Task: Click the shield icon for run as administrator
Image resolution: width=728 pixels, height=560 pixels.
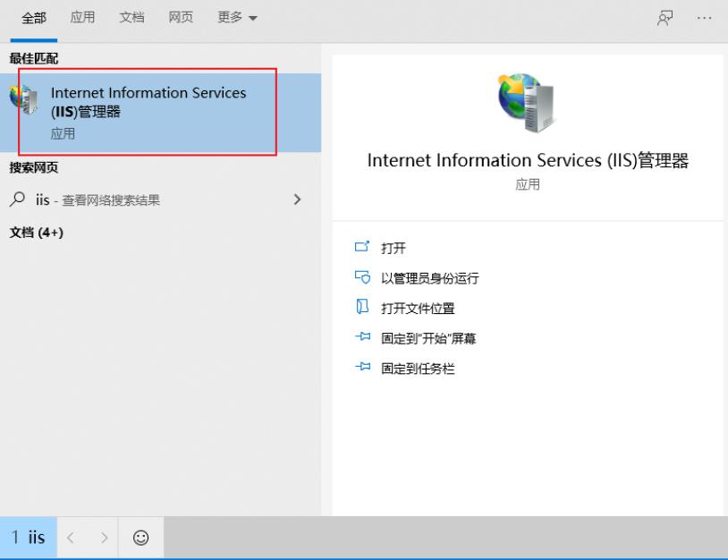Action: coord(362,276)
